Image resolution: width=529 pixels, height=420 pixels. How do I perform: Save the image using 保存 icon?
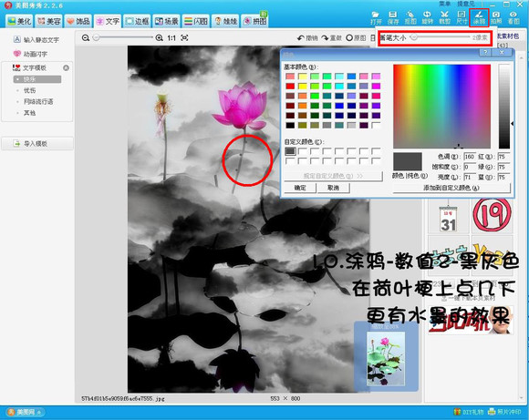pyautogui.click(x=393, y=17)
